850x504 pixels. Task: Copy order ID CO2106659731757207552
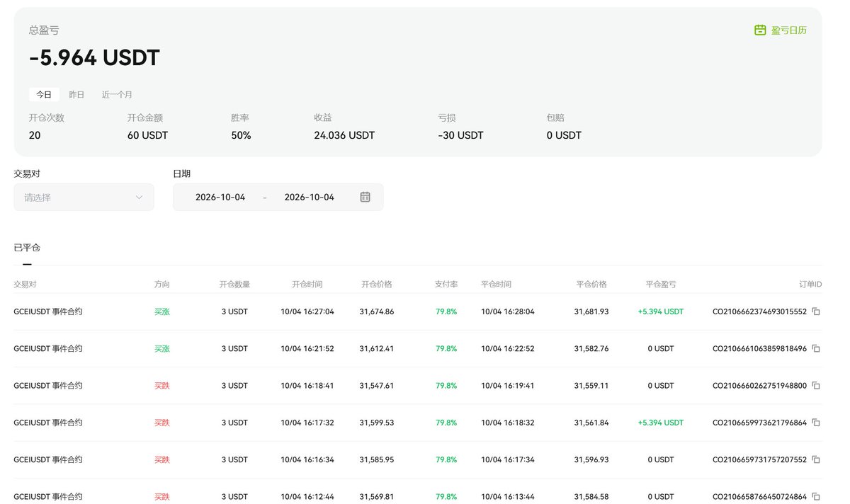click(x=816, y=459)
